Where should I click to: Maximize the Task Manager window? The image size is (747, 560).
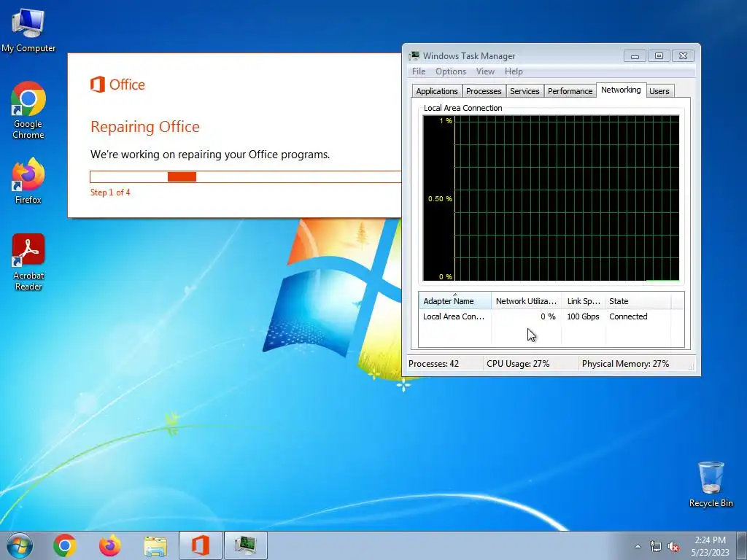pos(659,56)
